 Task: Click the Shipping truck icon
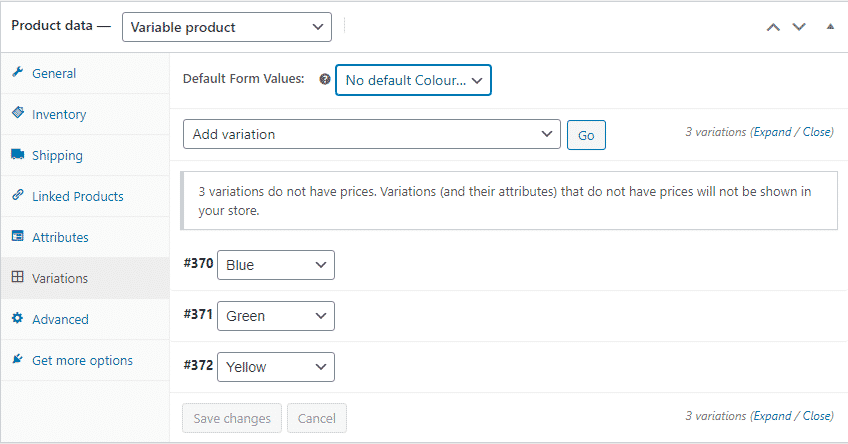[x=18, y=154]
